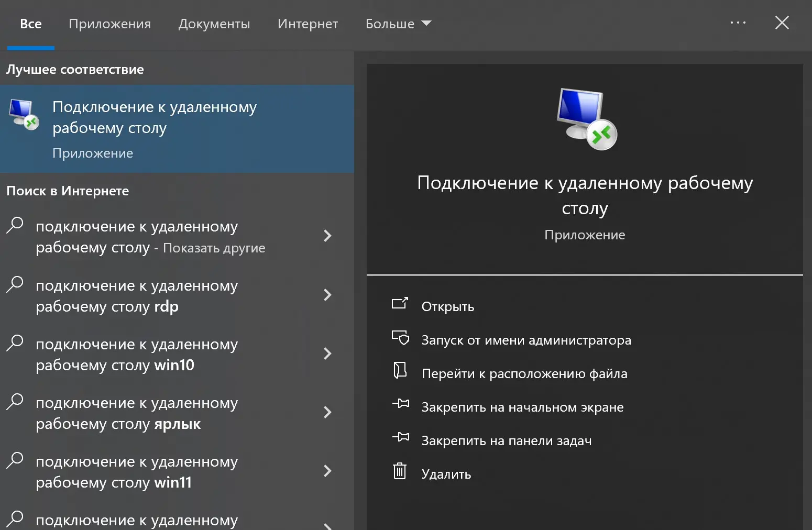Viewport: 812px width, 530px height.
Task: Click the Pin to taskbar pin icon
Action: point(401,437)
